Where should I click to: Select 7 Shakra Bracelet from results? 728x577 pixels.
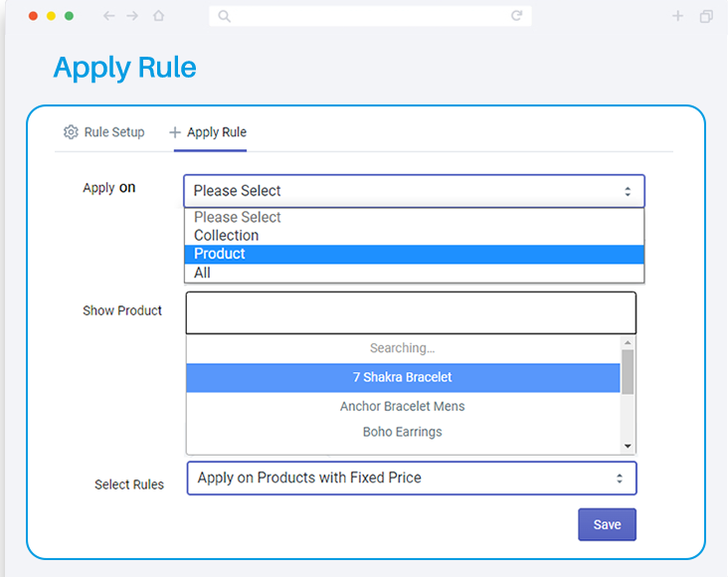(403, 377)
